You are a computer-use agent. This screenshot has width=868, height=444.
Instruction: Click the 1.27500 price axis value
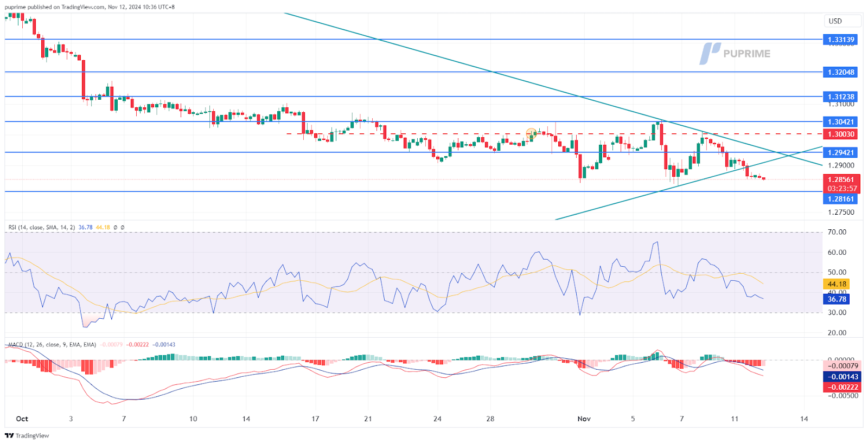click(841, 213)
